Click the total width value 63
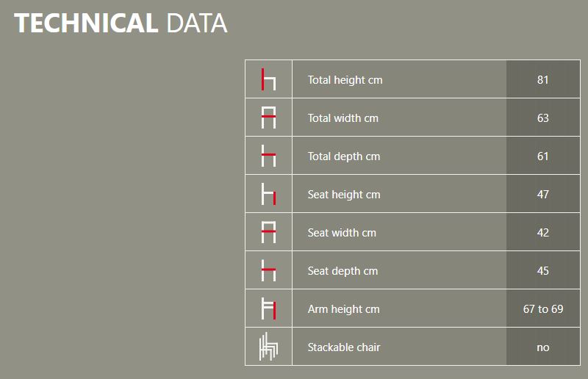 [x=542, y=118]
